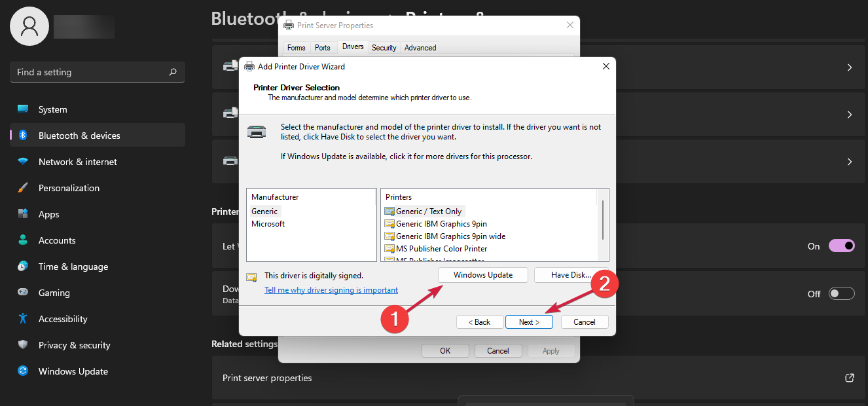Image resolution: width=868 pixels, height=406 pixels.
Task: Click Cancel in Print Server Properties
Action: point(498,351)
